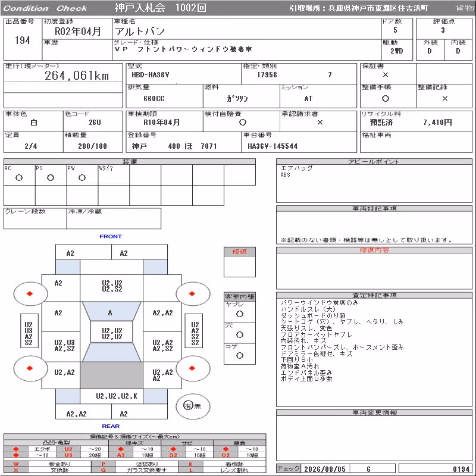
Task: Click the note ハンドルスレ（大）
Action: [308, 309]
